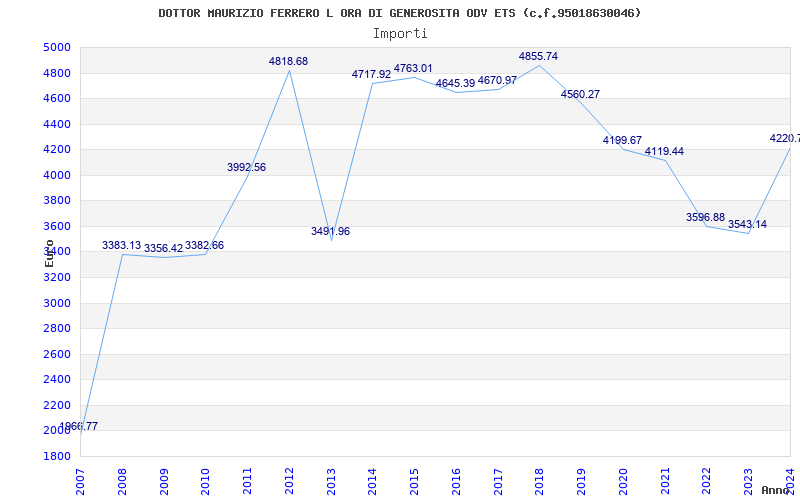Image resolution: width=800 pixels, height=500 pixels.
Task: Click the Euro axis label
Action: coord(49,253)
